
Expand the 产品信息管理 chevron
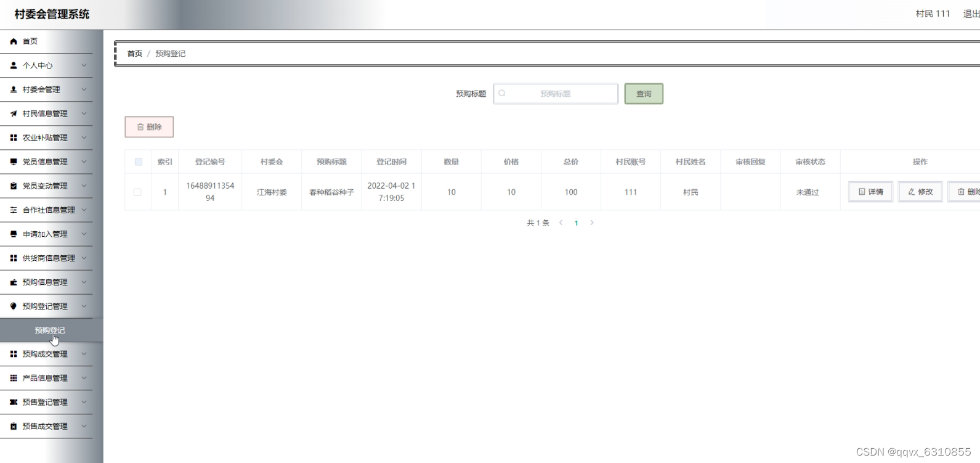pos(84,378)
